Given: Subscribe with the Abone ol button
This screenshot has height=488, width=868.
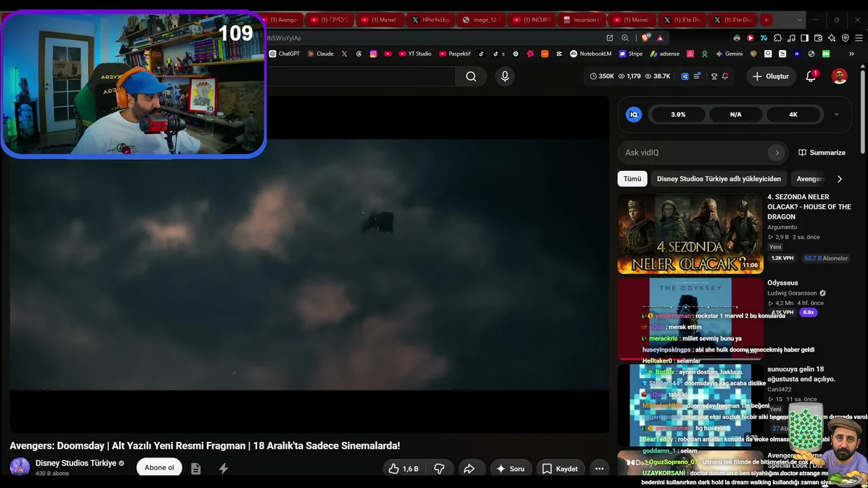Looking at the screenshot, I should (x=159, y=468).
